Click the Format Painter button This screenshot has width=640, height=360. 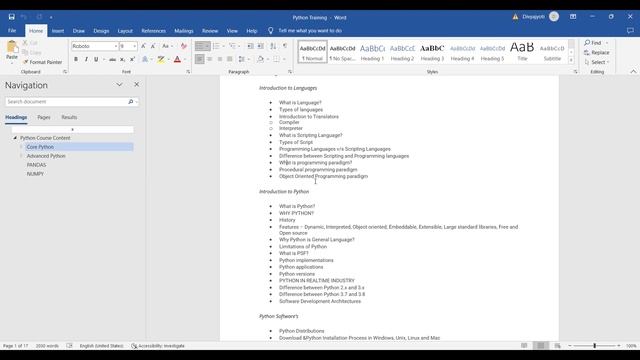coord(42,62)
